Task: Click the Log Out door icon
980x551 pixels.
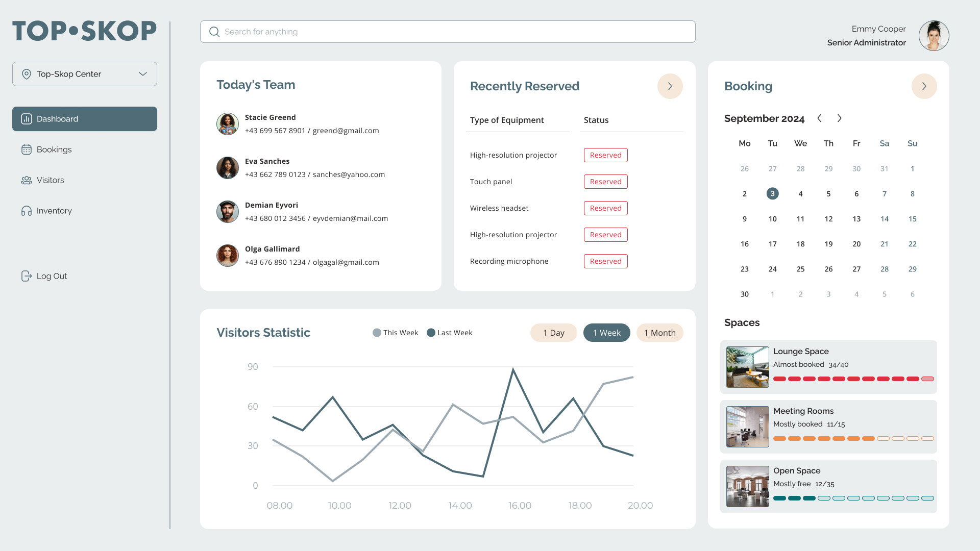Action: click(x=27, y=276)
